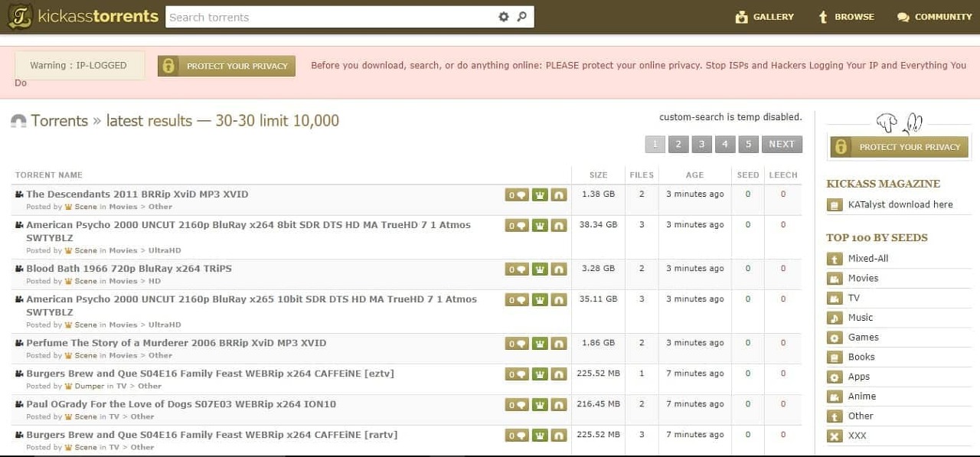The width and height of the screenshot is (980, 457).
Task: Click magnet link for Blood Bath 1966
Action: pos(559,269)
